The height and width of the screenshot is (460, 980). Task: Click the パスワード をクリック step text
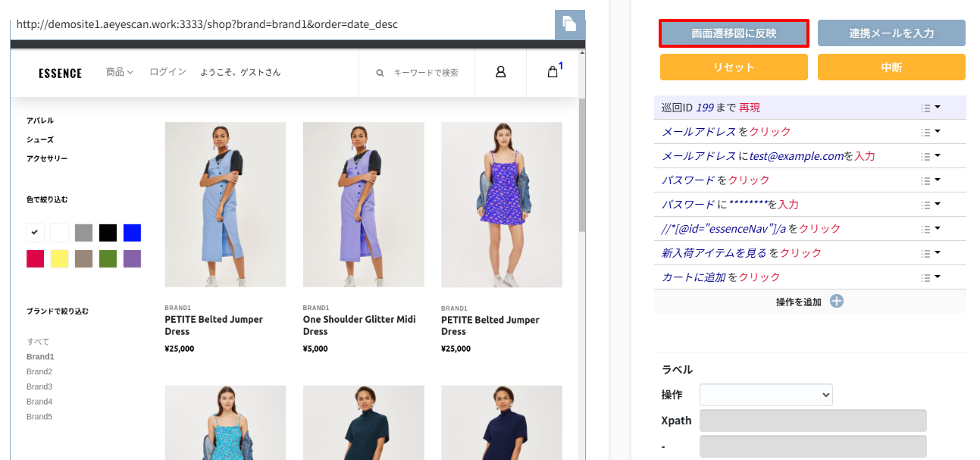715,180
